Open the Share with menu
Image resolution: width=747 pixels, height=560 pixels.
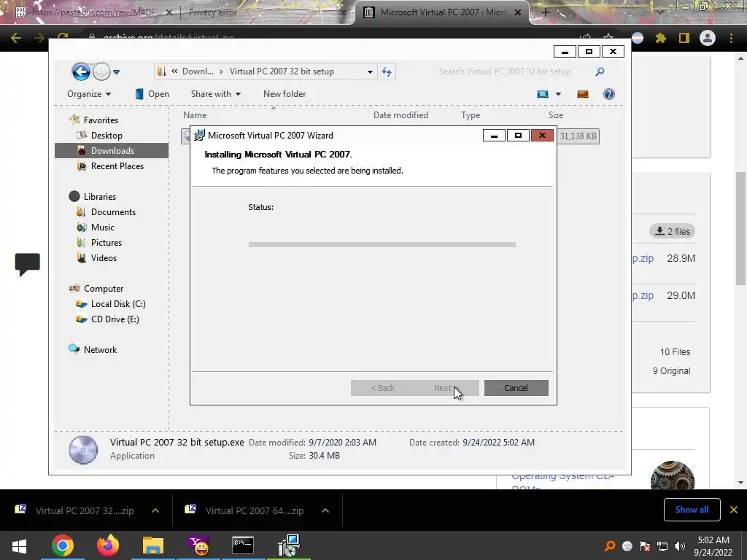216,94
